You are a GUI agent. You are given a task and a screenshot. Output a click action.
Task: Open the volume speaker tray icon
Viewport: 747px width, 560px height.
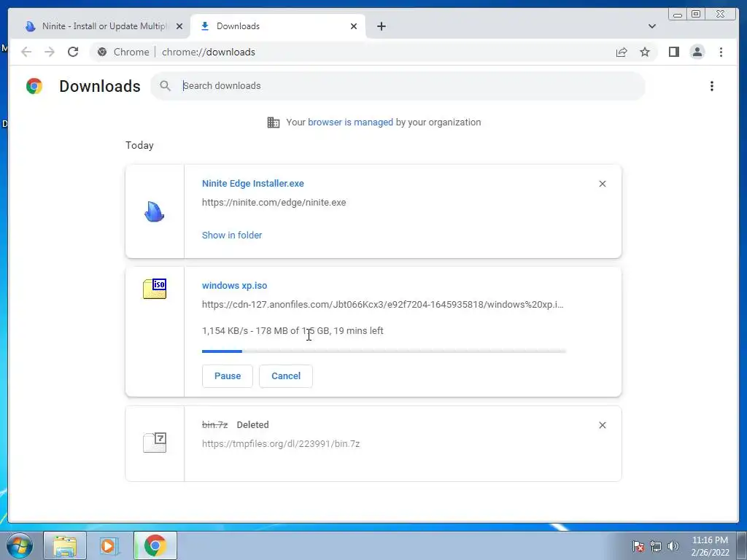(673, 547)
